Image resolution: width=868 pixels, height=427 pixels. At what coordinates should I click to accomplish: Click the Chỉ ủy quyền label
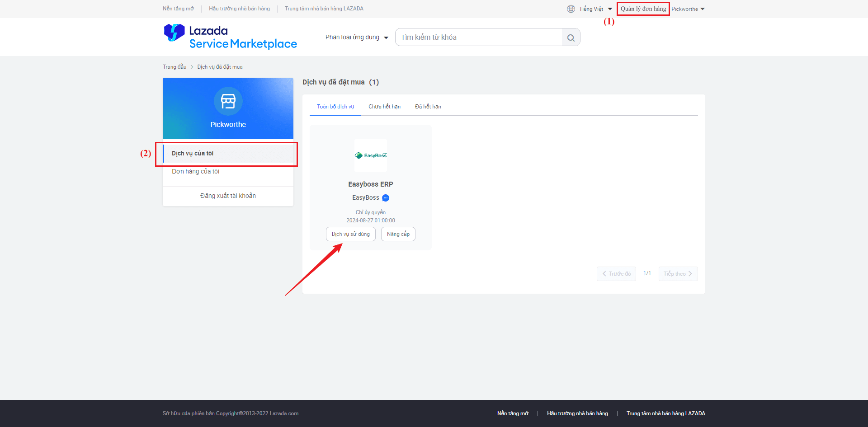point(371,212)
